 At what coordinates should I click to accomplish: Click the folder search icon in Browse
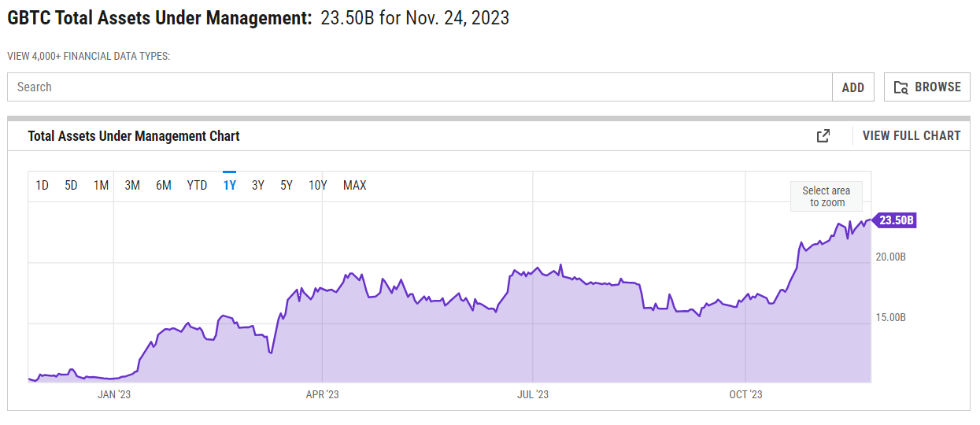901,87
